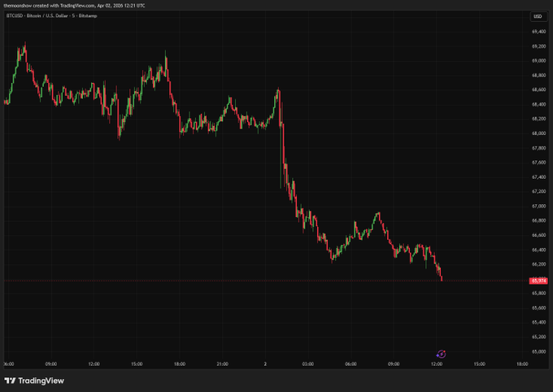Click the purple event icon on time axis

pyautogui.click(x=442, y=354)
